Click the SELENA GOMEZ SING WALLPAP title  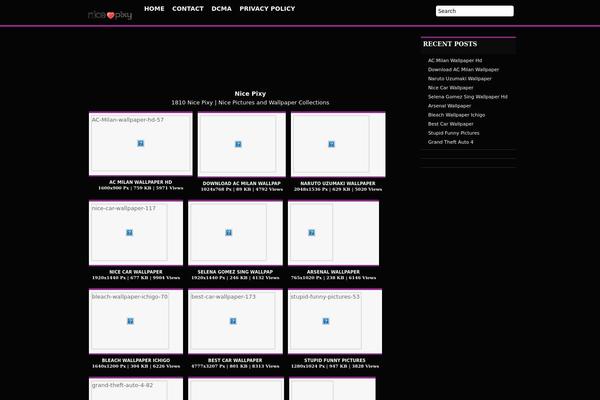[x=235, y=272]
